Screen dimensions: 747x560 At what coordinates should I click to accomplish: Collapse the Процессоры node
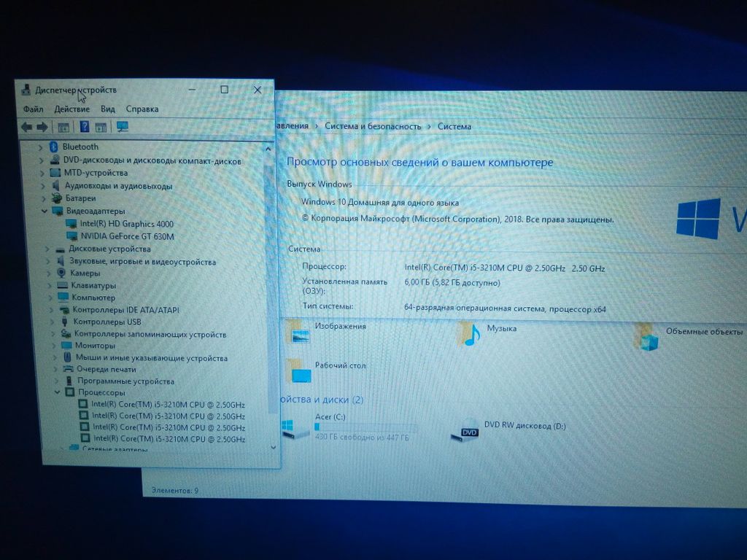pos(58,392)
